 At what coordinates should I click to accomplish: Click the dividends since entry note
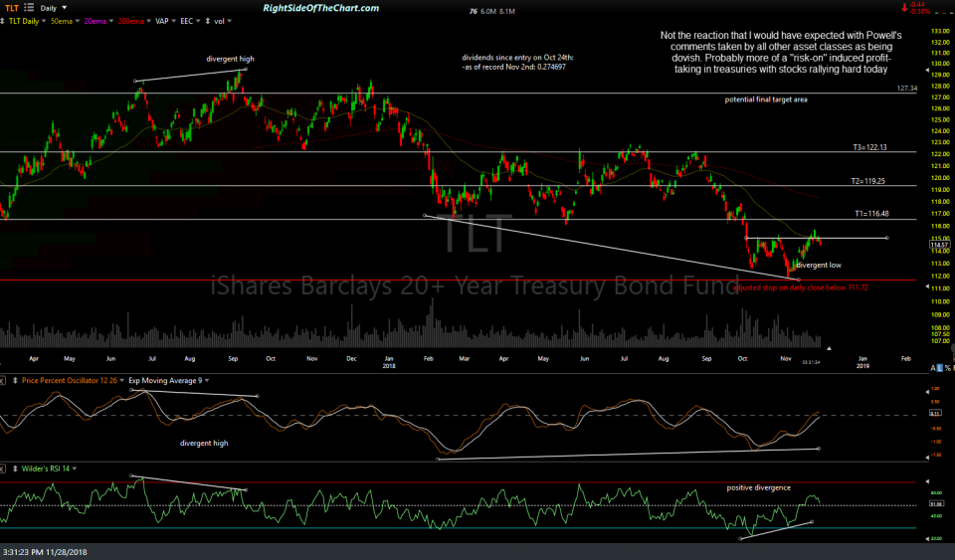[x=517, y=62]
